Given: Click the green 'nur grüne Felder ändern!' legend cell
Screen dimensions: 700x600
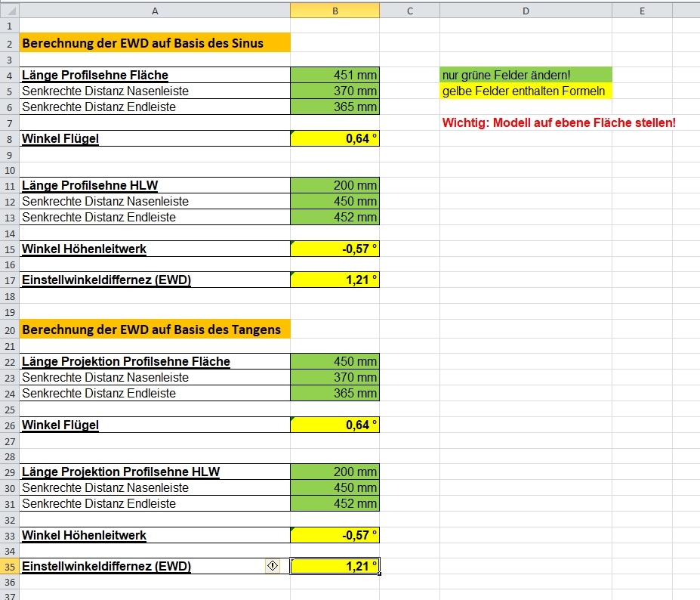Looking at the screenshot, I should point(526,75).
